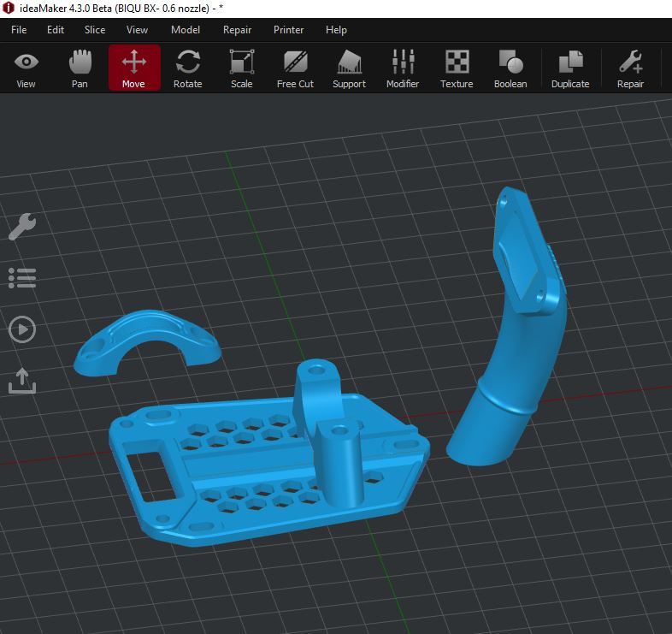Image resolution: width=672 pixels, height=634 pixels.
Task: Open the model list sidebar icon
Action: (22, 278)
